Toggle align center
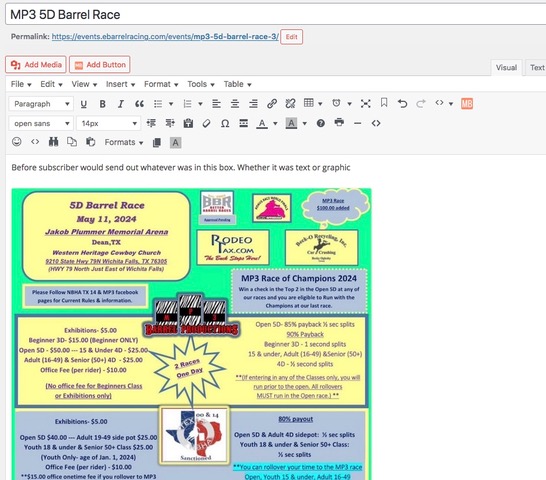The width and height of the screenshot is (546, 480). (235, 103)
